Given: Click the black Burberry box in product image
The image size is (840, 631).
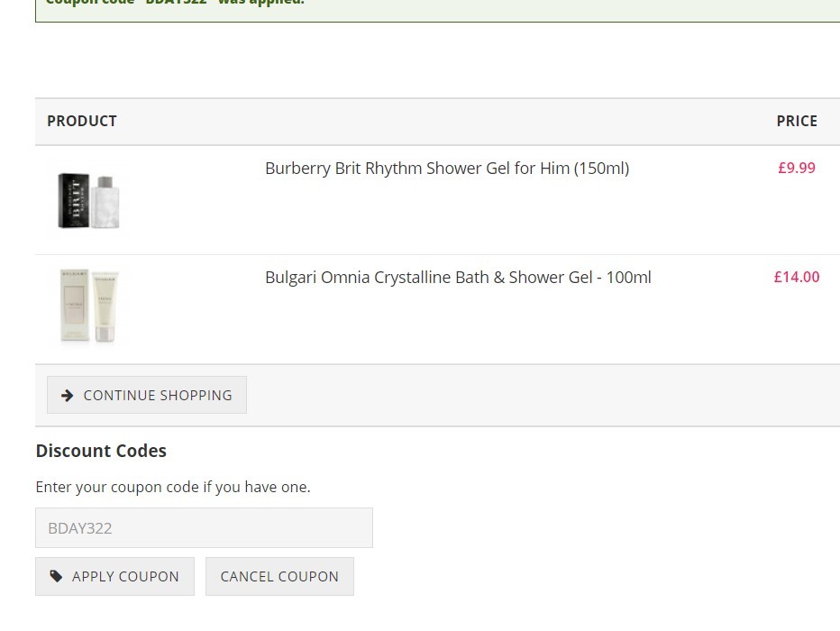Looking at the screenshot, I should click(73, 201).
